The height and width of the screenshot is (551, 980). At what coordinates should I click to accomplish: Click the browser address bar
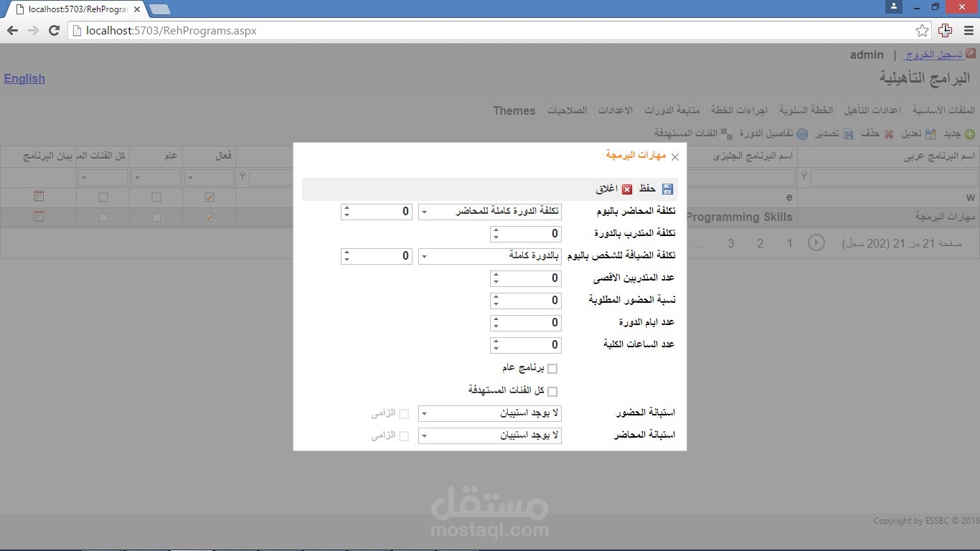[x=492, y=31]
